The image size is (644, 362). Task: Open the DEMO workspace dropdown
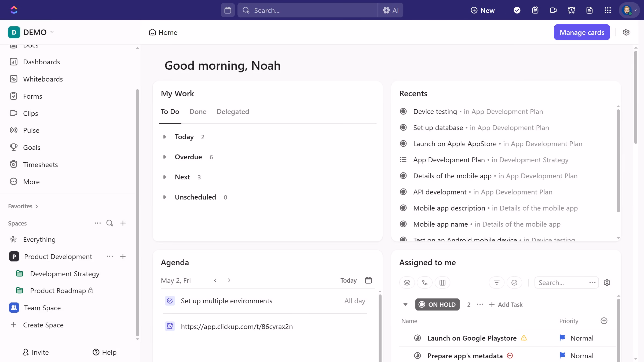click(31, 32)
